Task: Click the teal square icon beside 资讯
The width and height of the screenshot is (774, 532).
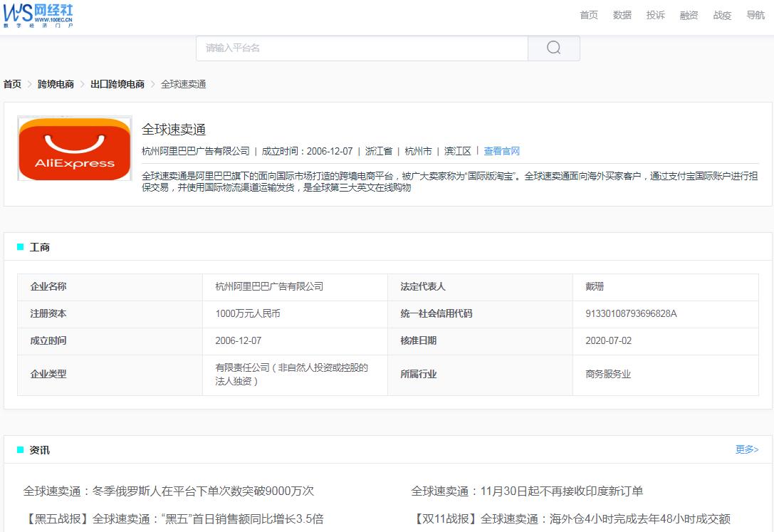Action: coord(21,449)
